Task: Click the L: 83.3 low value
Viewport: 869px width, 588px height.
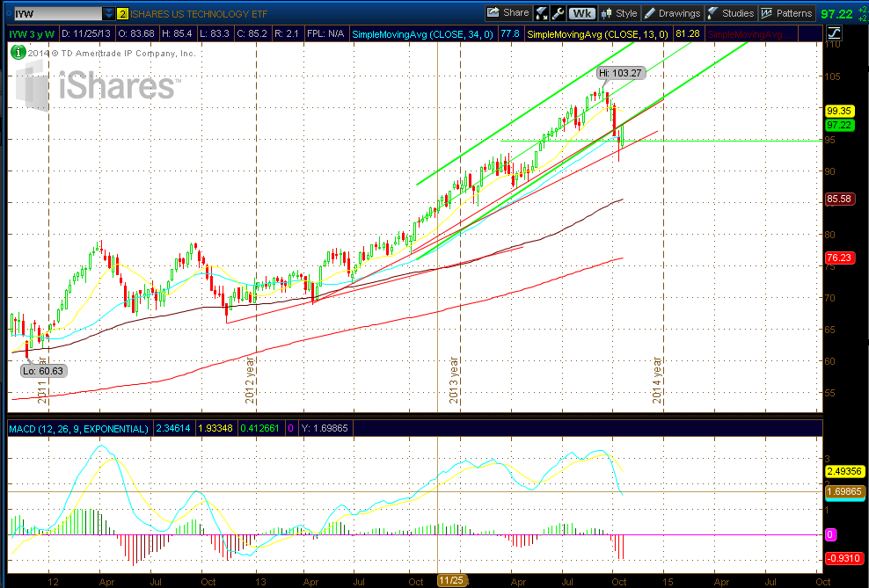Action: tap(215, 33)
